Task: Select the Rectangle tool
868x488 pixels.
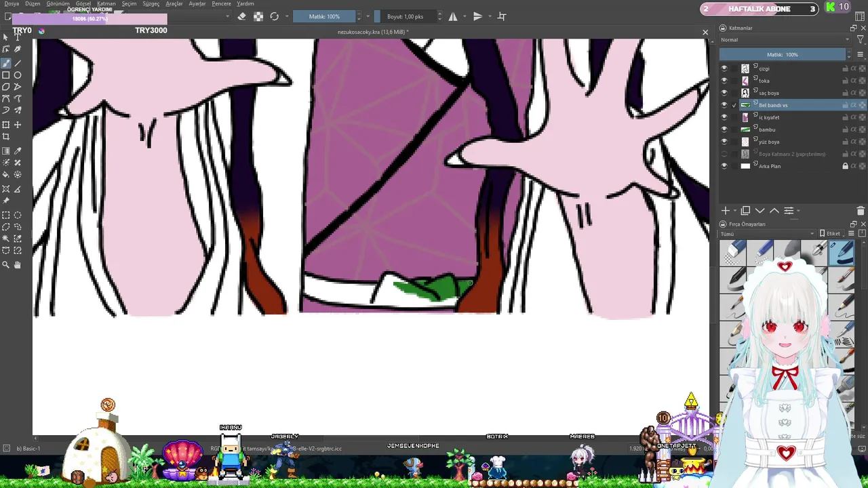Action: click(6, 75)
